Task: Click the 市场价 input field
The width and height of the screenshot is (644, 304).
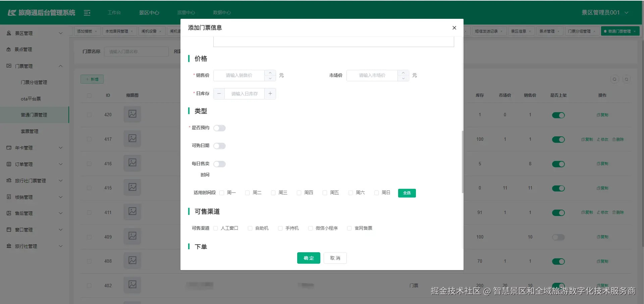Action: (x=372, y=76)
